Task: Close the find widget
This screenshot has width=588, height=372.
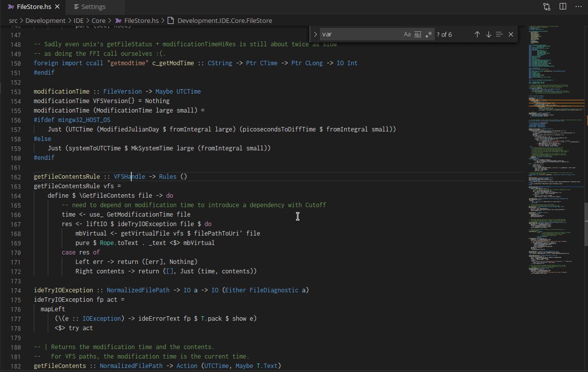Action: coord(511,34)
